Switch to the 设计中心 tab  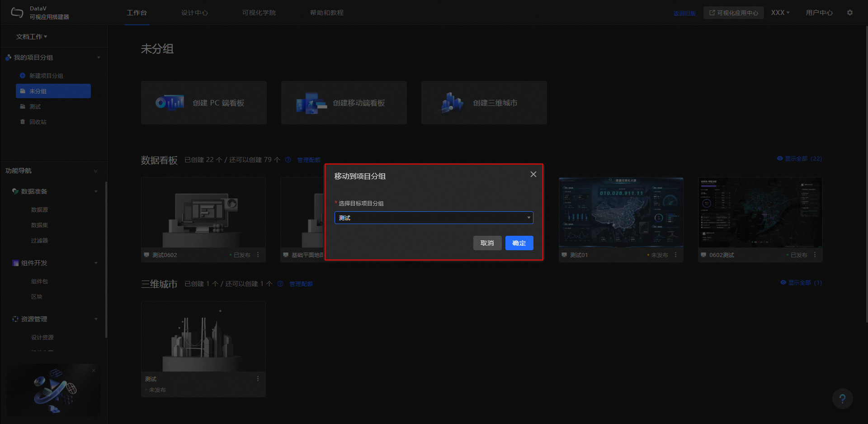click(195, 13)
